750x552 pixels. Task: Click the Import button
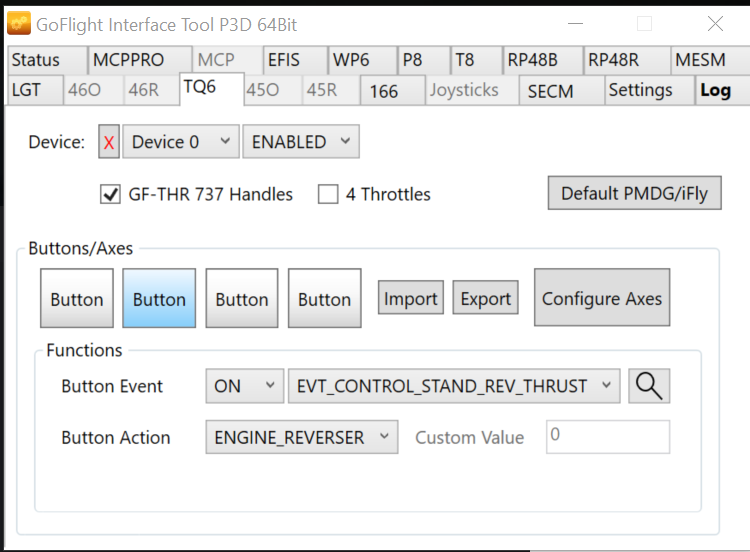click(x=410, y=298)
